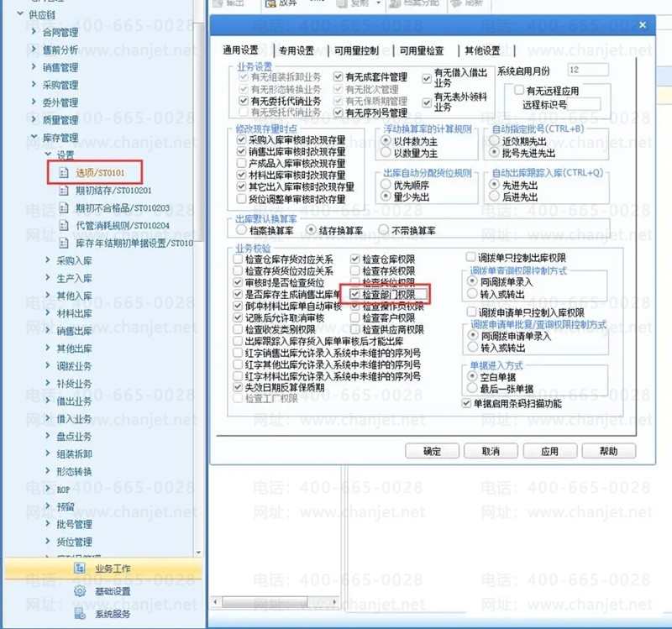This screenshot has height=629, width=672.
Task: Expand the 盘点业务 node
Action: pos(48,436)
